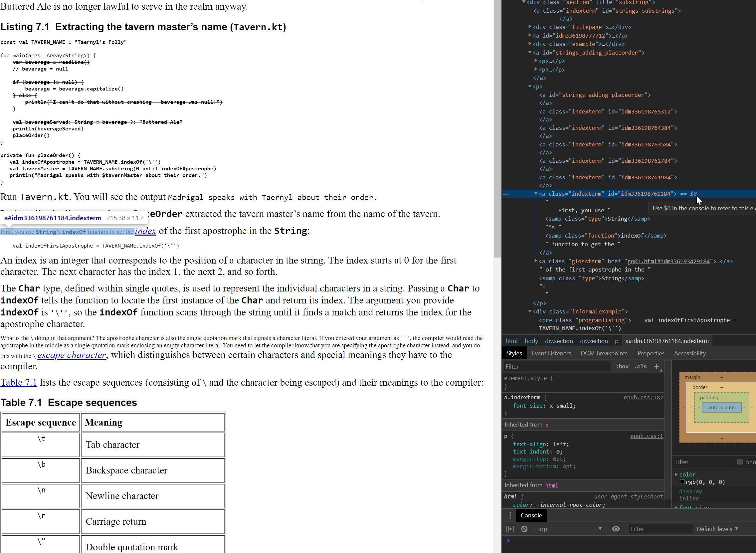This screenshot has width=756, height=553.
Task: Create a live expression via the eye icon
Action: coord(616,529)
